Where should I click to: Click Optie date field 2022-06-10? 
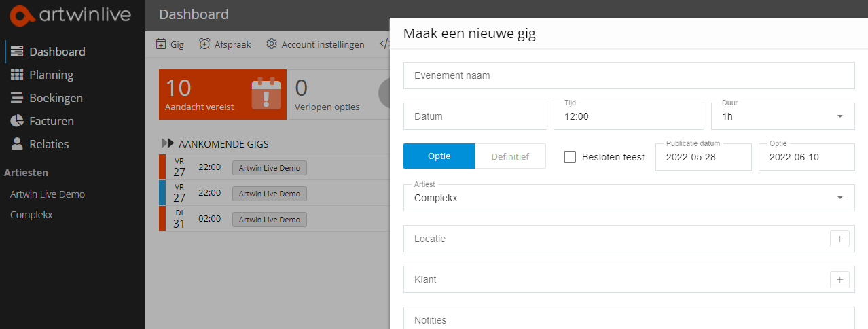806,157
